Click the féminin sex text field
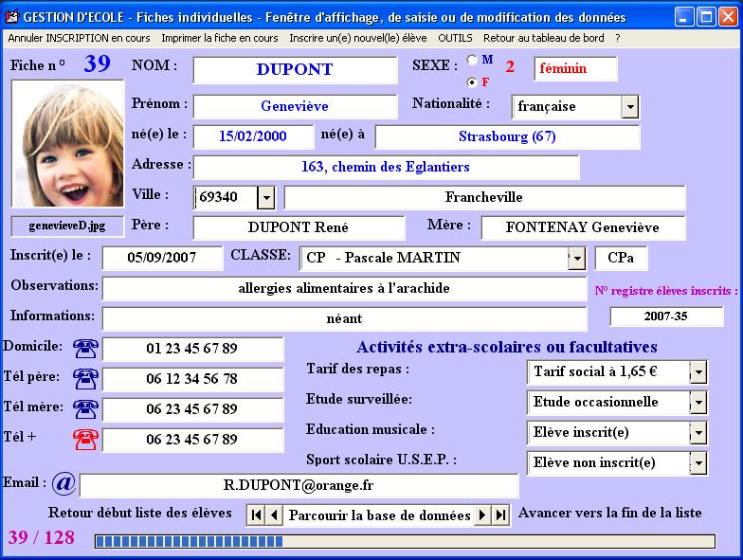 point(575,68)
